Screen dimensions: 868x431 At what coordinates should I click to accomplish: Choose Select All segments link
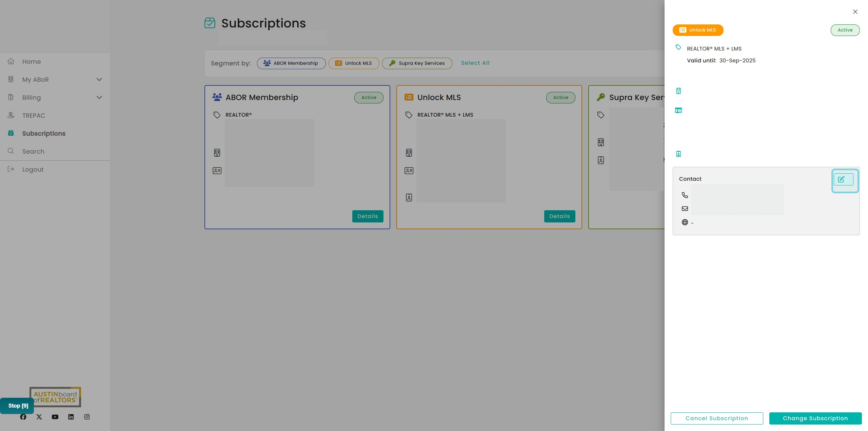coord(475,63)
